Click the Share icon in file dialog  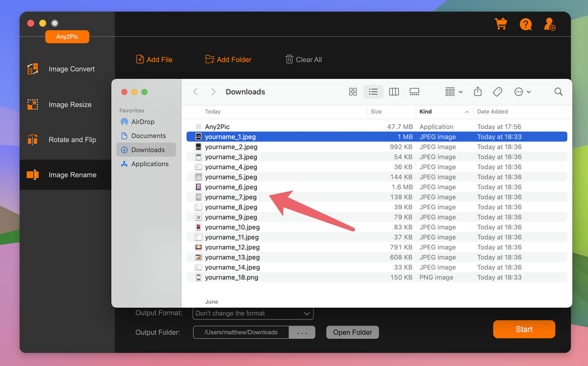tap(478, 92)
